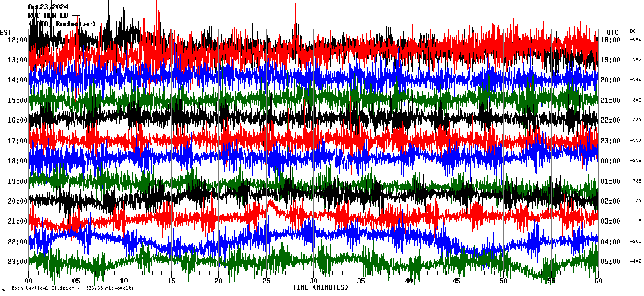Click the 19:00 EST row label
Screen dimensions: 644x296
(x=17, y=181)
